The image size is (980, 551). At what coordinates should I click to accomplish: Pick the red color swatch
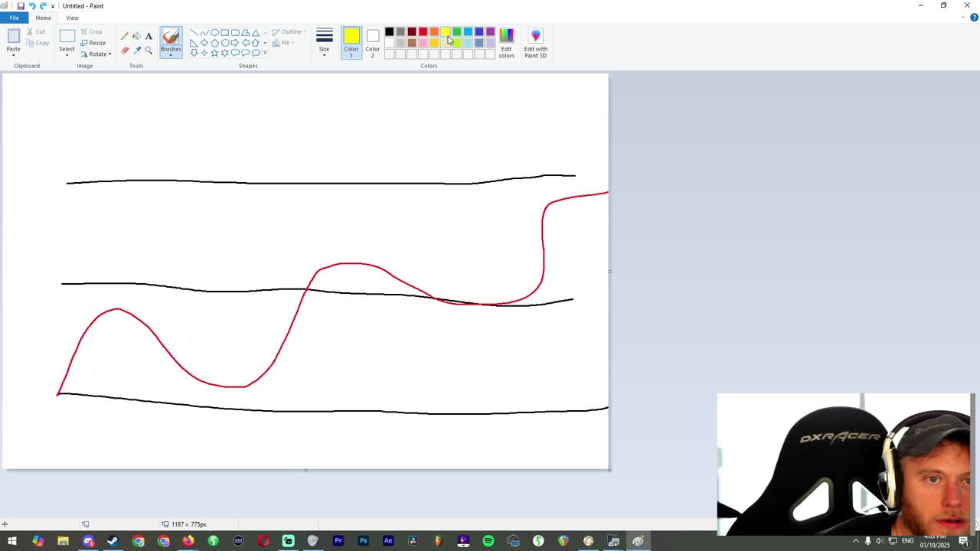(x=423, y=32)
